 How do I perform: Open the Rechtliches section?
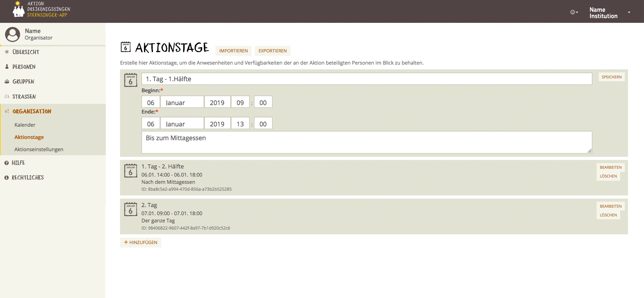click(x=28, y=178)
